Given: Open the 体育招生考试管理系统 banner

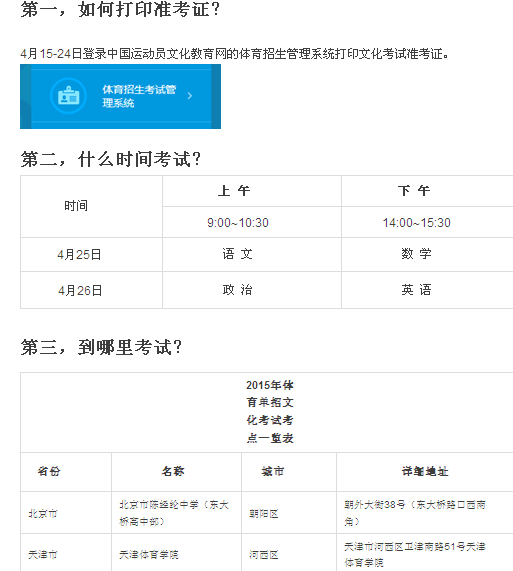Looking at the screenshot, I should tap(120, 97).
